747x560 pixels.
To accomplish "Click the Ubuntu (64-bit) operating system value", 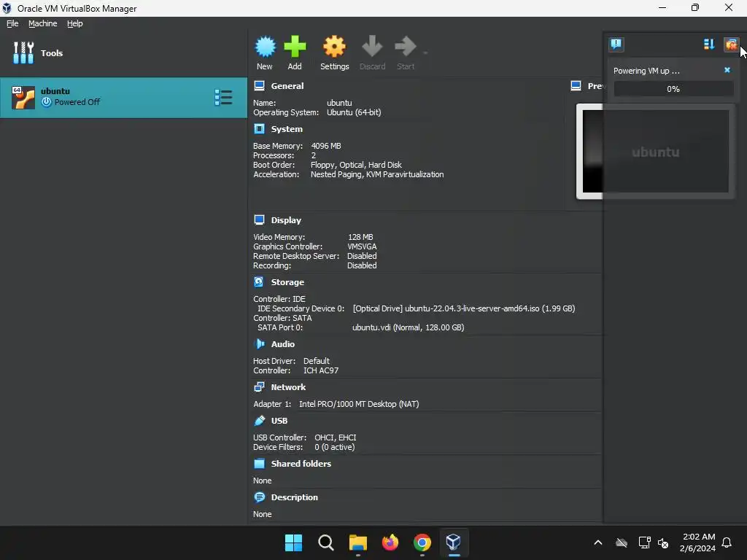I will 354,113.
